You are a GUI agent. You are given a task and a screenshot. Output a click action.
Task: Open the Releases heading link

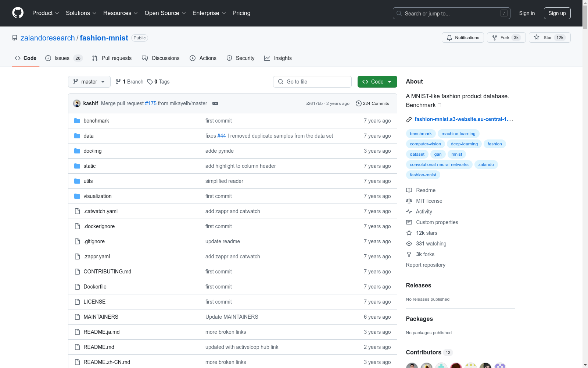point(419,285)
